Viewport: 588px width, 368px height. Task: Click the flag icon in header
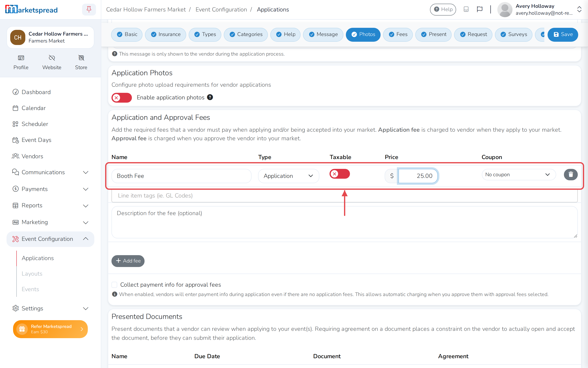point(480,9)
